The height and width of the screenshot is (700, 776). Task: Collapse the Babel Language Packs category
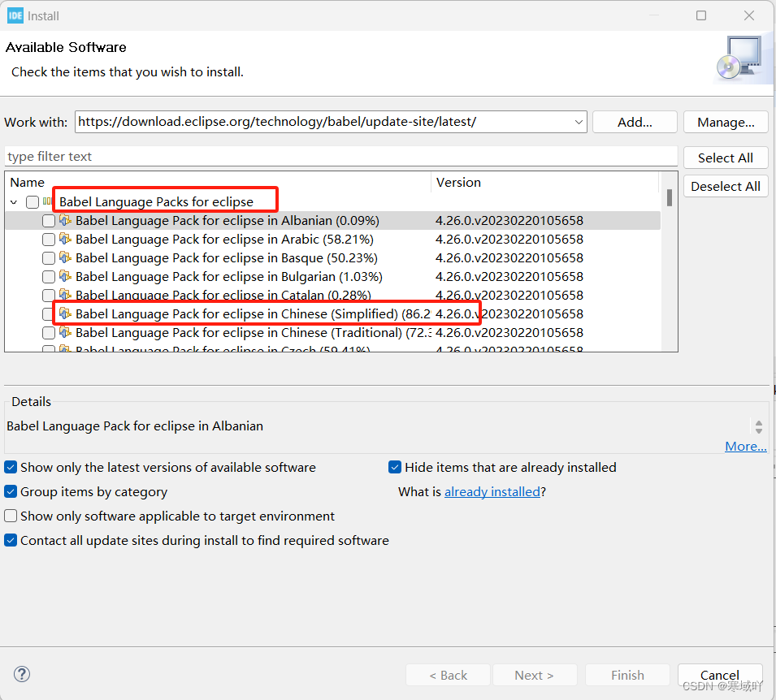(x=14, y=202)
